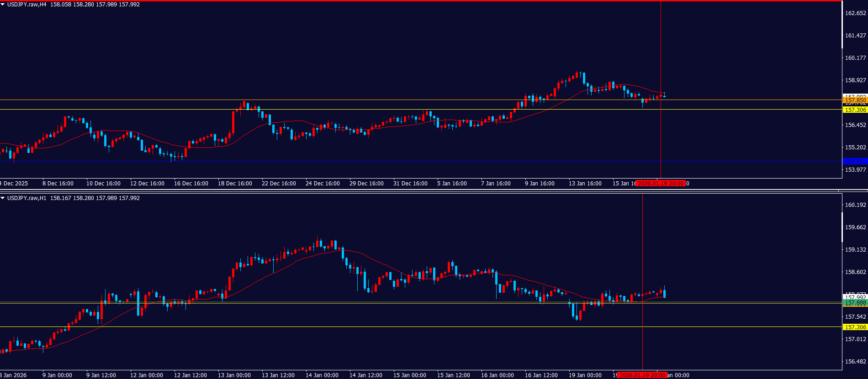Select the green 157.888 price label

(x=855, y=303)
